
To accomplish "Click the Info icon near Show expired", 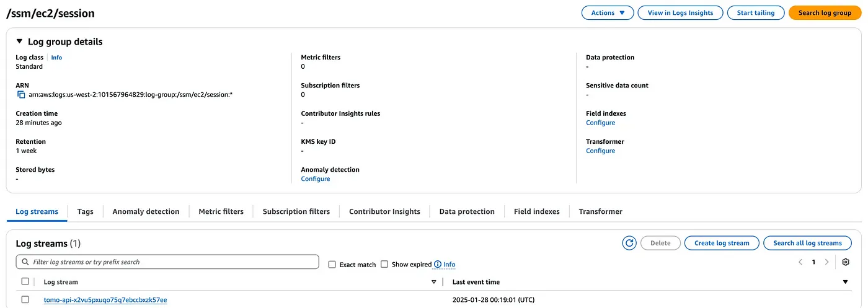I will coord(438,265).
